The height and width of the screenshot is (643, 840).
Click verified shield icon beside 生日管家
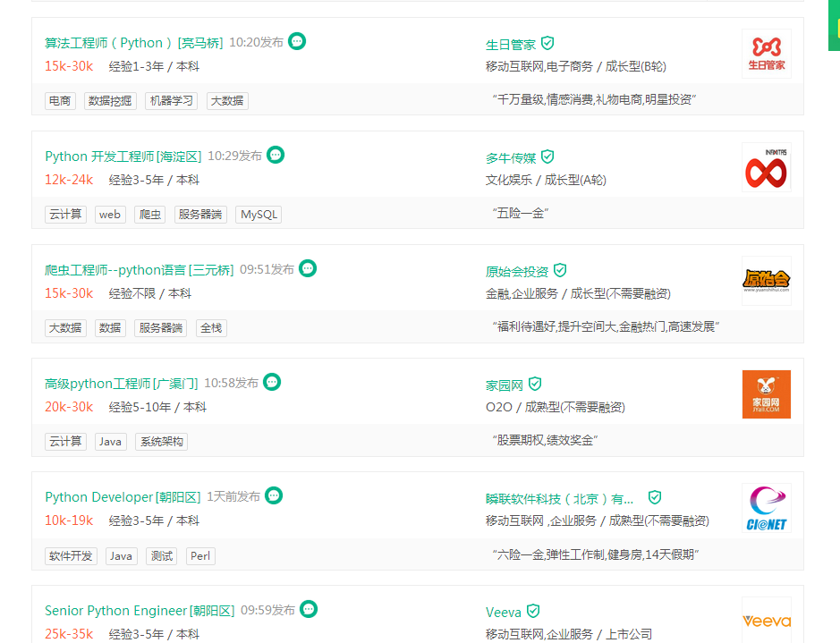tap(547, 43)
